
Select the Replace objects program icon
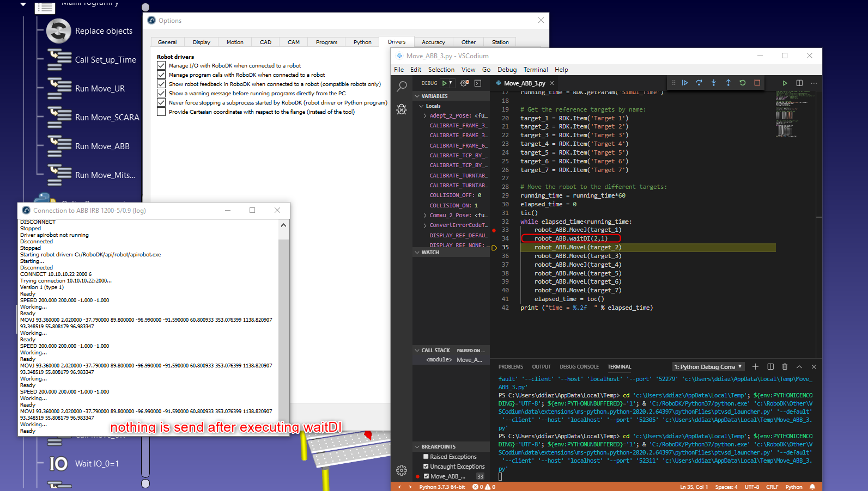[59, 31]
